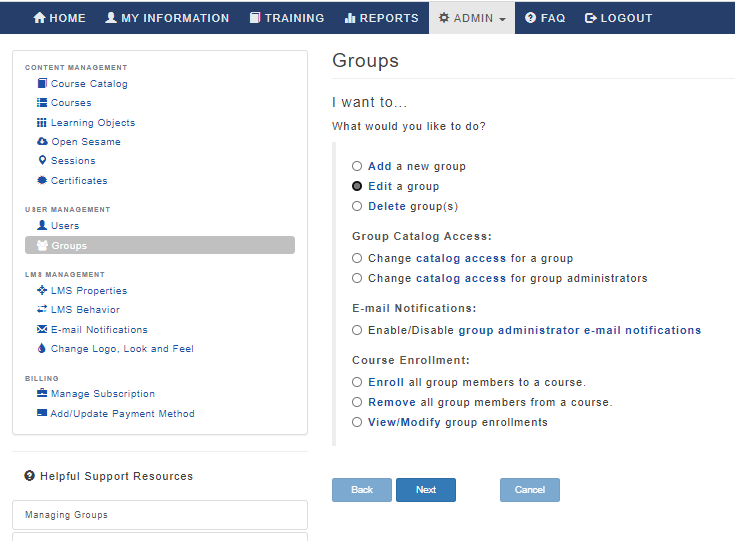Expand the ADMIN dropdown menu
This screenshot has width=735, height=541.
(472, 18)
